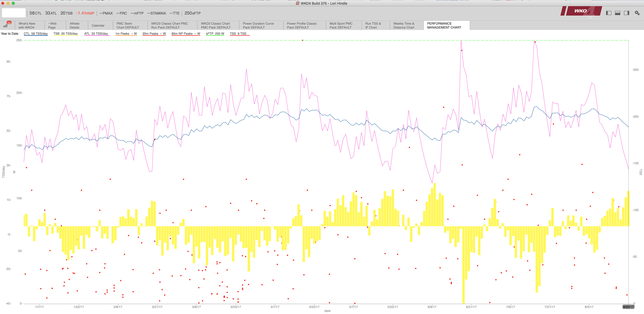
Task: Toggle the bottom panel layout icon
Action: pyautogui.click(x=618, y=13)
